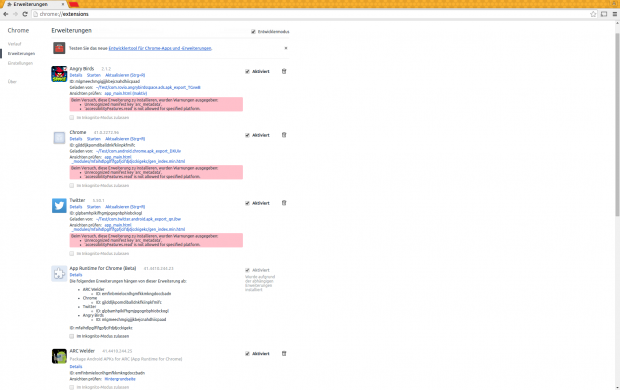Click the red toolbox developer tool icon
The width and height of the screenshot is (620, 390).
[x=59, y=48]
